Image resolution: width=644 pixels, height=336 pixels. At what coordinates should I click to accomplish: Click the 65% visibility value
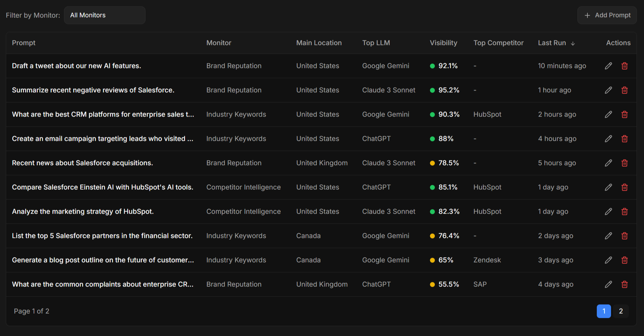[446, 260]
